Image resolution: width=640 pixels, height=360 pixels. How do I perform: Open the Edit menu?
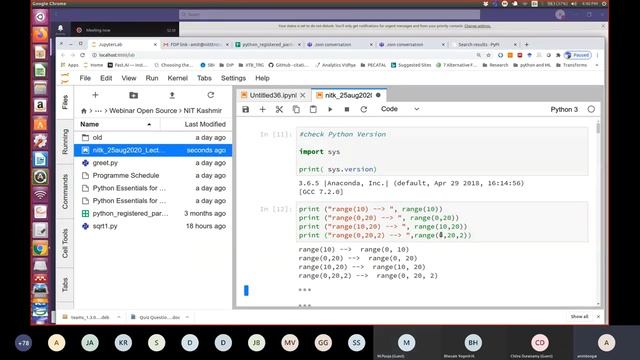(x=106, y=78)
